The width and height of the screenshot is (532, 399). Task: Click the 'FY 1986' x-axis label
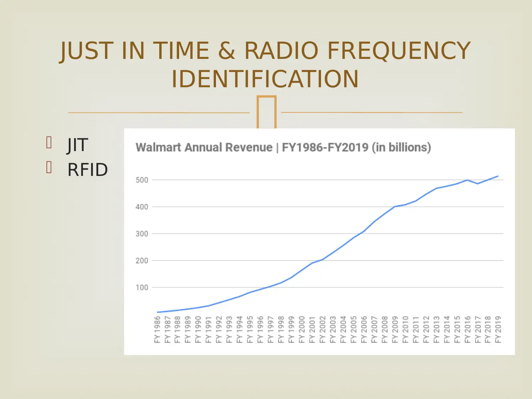(x=157, y=329)
